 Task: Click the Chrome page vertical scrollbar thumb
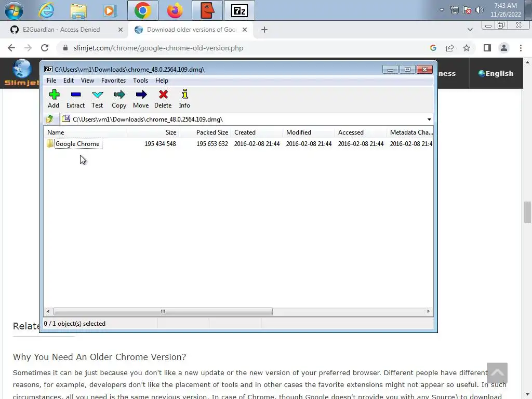tap(527, 212)
